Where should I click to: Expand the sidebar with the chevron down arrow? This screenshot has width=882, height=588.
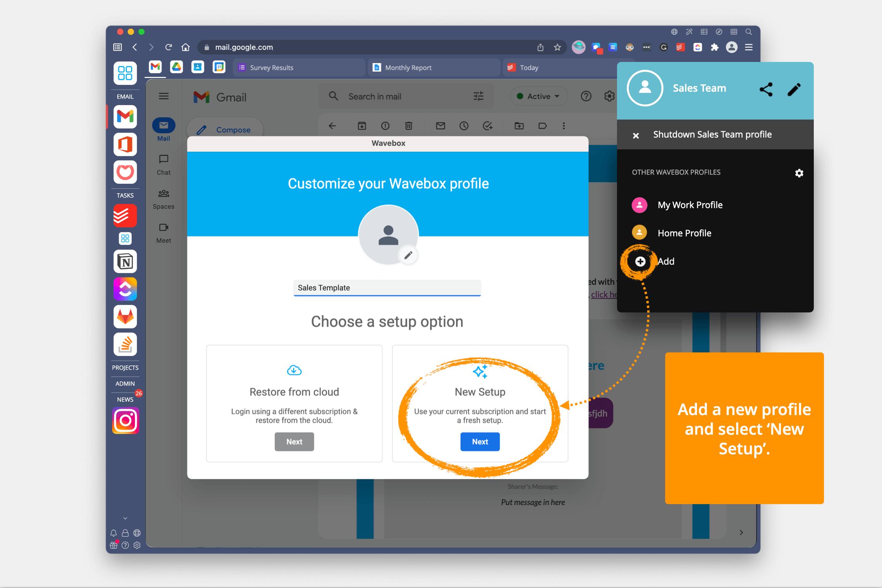[x=125, y=518]
